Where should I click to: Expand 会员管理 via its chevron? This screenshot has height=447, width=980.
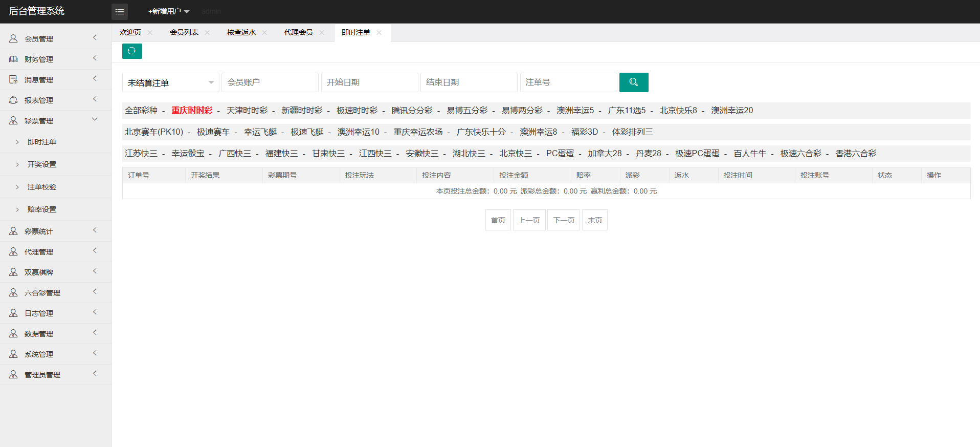click(95, 37)
